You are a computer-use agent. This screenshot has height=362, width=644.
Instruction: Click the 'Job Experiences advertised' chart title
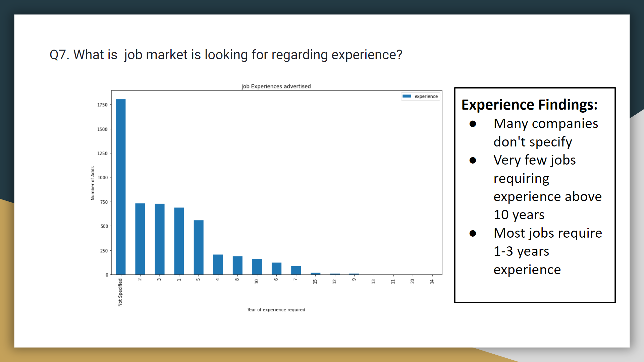coord(276,86)
